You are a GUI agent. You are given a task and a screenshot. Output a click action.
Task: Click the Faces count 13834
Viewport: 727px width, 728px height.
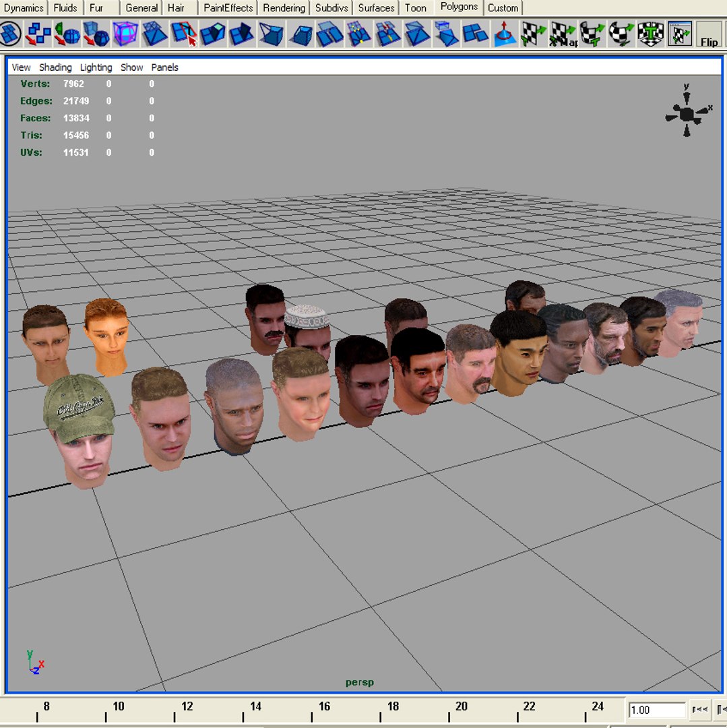(x=76, y=119)
